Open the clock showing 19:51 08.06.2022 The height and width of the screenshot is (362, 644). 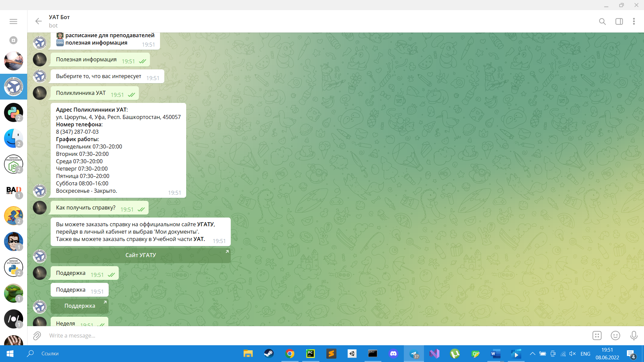607,354
